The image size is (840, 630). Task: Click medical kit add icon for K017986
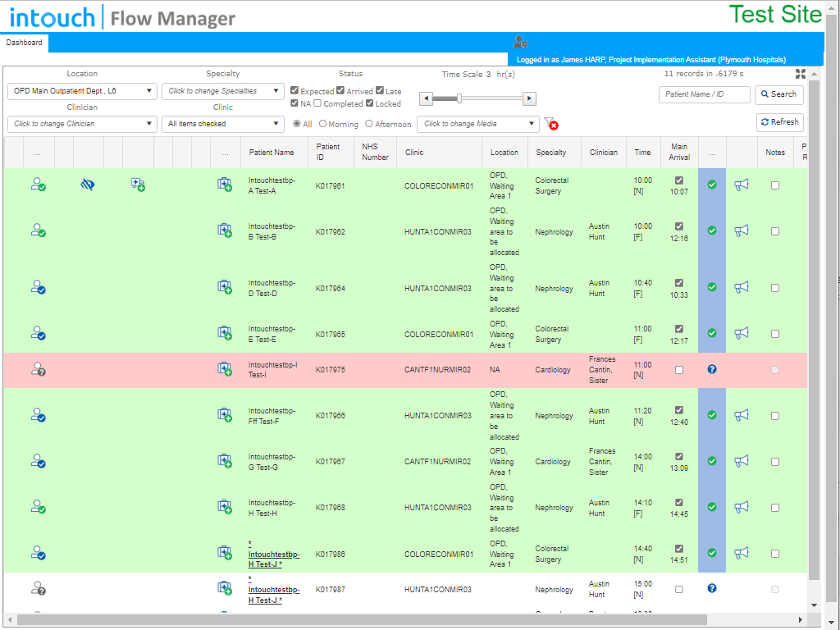coord(225,553)
